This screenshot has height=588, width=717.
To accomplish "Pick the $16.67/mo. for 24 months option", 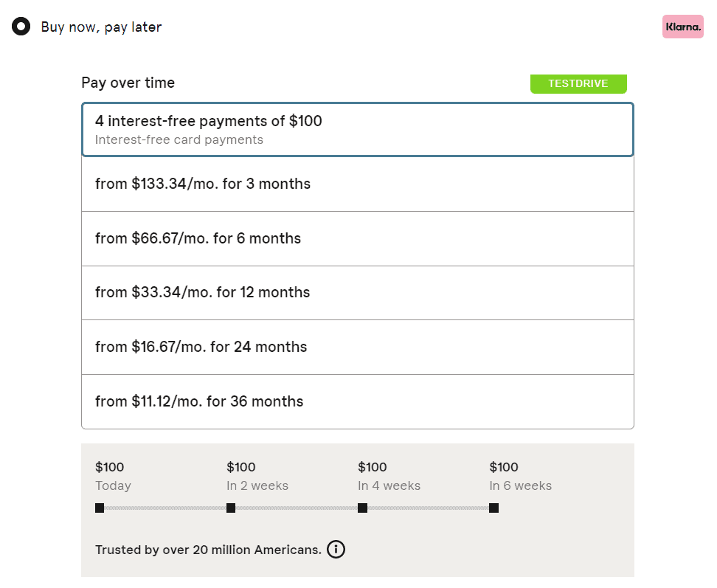I will click(357, 347).
